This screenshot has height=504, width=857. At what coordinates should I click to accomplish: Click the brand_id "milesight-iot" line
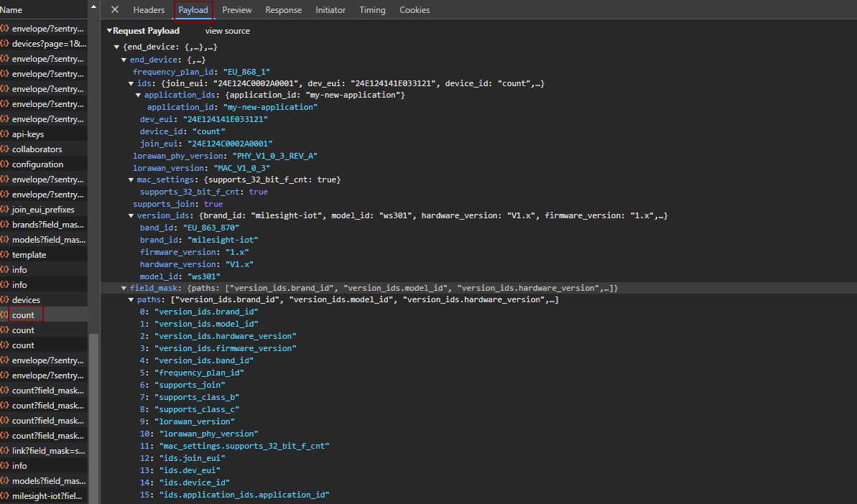click(199, 240)
